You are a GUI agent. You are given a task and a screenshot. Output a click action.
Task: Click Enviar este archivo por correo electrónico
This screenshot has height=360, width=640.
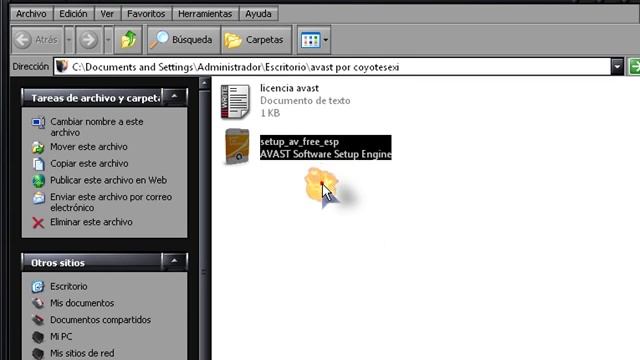[111, 202]
